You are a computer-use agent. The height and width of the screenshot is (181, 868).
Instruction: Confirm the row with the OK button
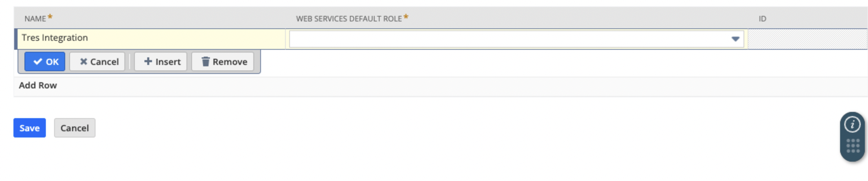point(45,61)
